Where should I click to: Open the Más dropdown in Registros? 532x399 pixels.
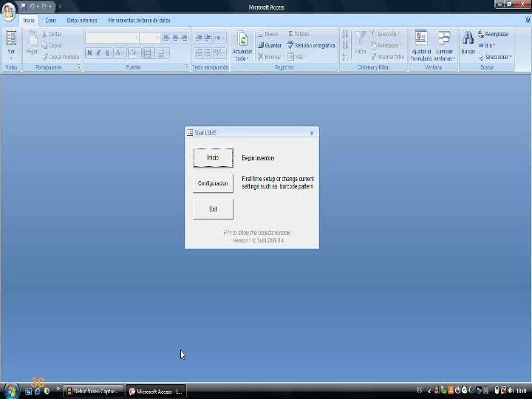pos(296,57)
